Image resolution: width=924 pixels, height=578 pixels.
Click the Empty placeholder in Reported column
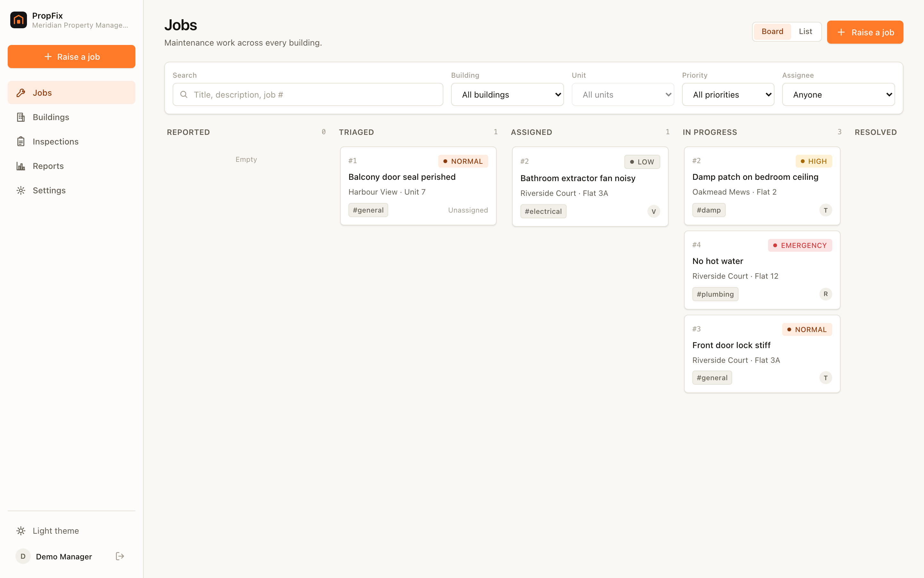pyautogui.click(x=246, y=159)
